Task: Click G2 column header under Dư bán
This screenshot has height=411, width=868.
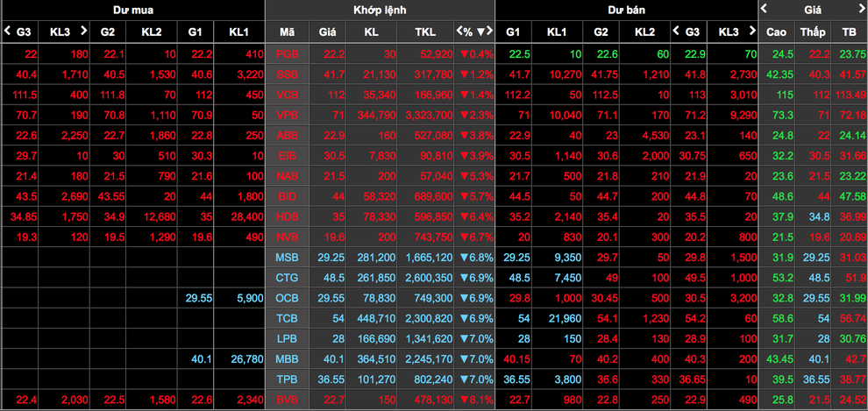Action: (x=601, y=32)
